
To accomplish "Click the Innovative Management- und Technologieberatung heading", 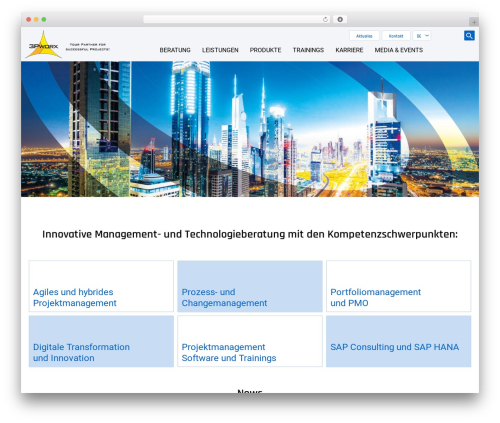I will [x=250, y=234].
